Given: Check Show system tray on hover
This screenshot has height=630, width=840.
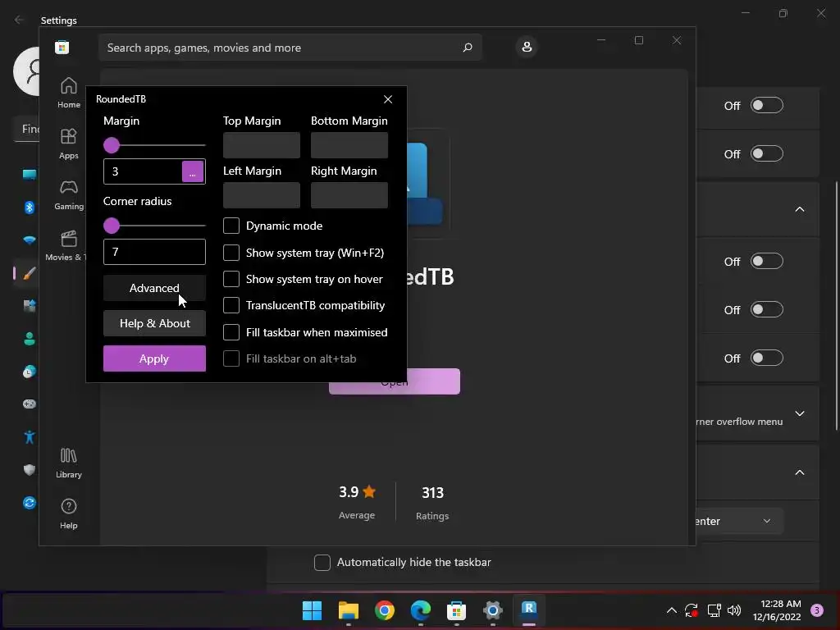Looking at the screenshot, I should click(x=231, y=279).
